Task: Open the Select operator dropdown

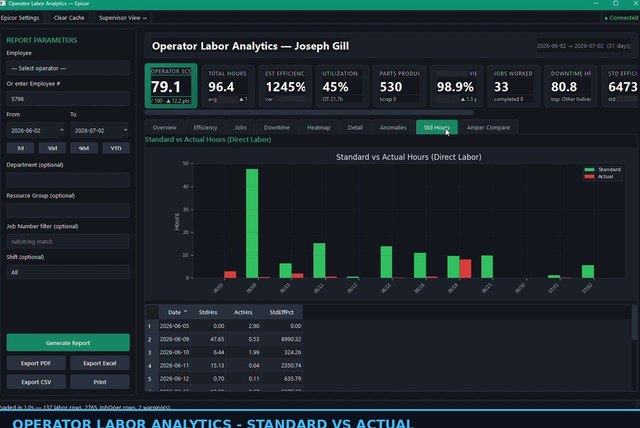Action: [x=68, y=68]
